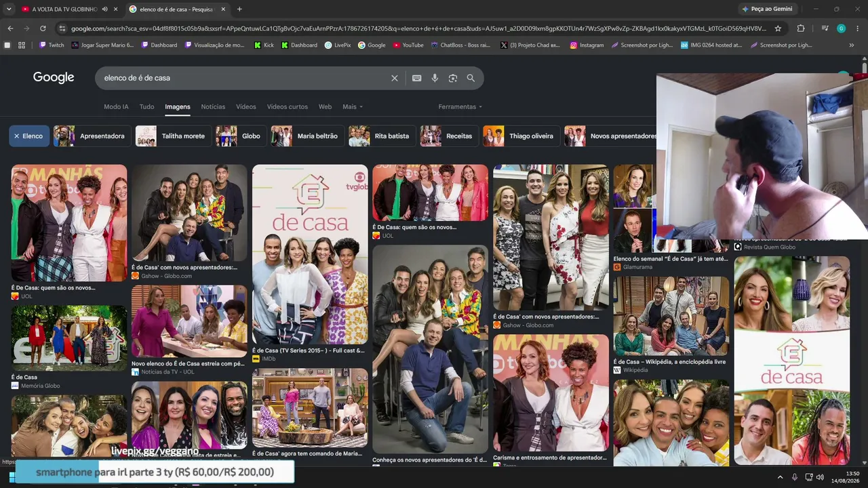Screen dimensions: 868x488
Task: Clear the search box with the X icon
Action: coord(395,78)
